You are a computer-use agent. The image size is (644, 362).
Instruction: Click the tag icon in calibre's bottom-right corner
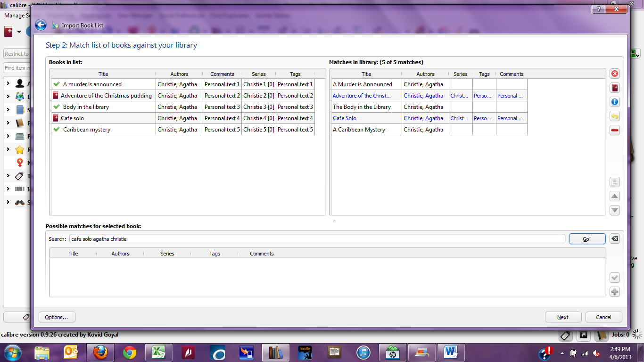[x=566, y=335]
